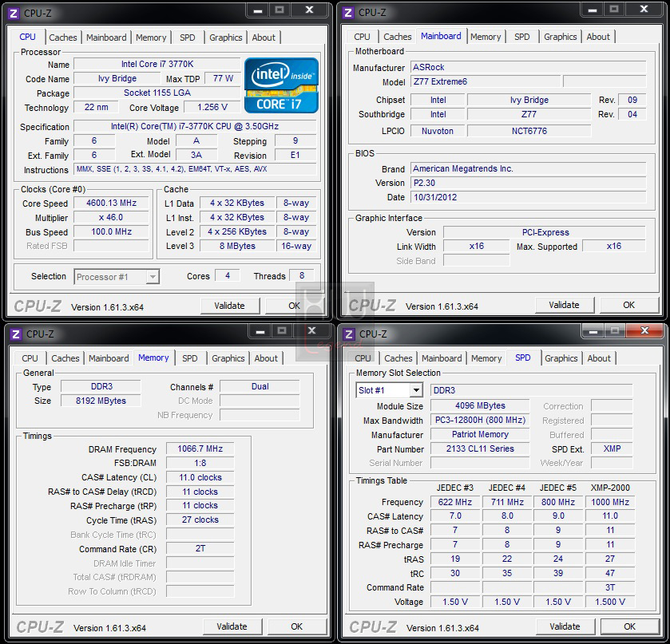Click Validate in the SPD tab window

coord(565,626)
